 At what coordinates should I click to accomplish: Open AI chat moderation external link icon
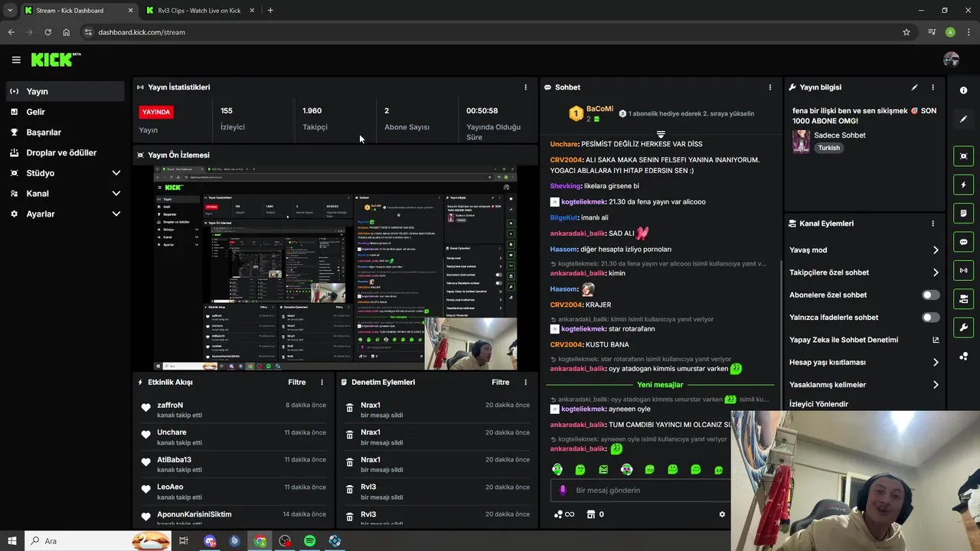click(936, 340)
